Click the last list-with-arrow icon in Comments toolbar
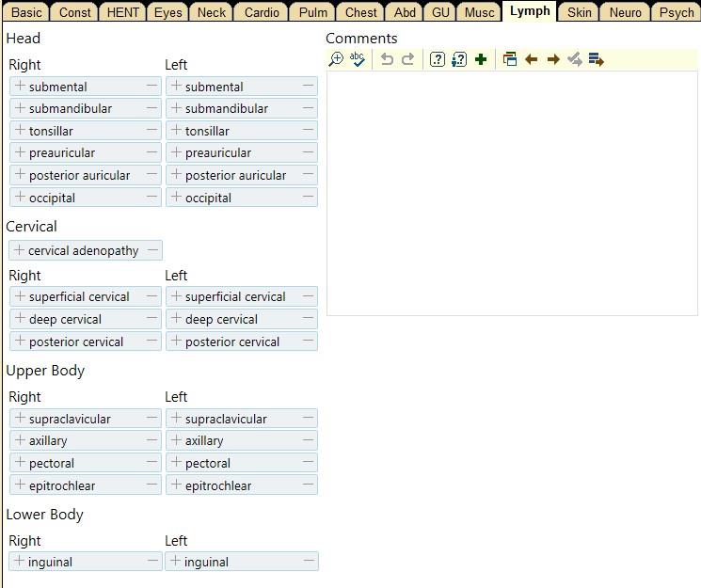The image size is (701, 588). tap(596, 59)
